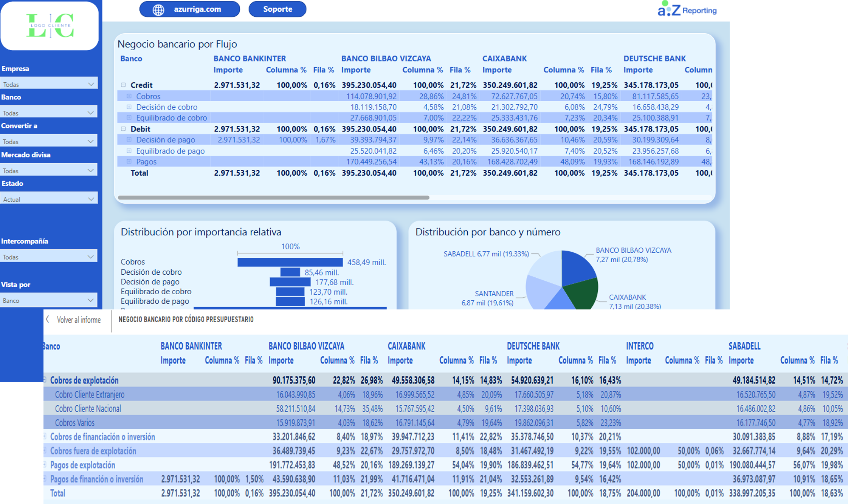
Task: Click the SANTANDER pie slice
Action: pyautogui.click(x=541, y=293)
